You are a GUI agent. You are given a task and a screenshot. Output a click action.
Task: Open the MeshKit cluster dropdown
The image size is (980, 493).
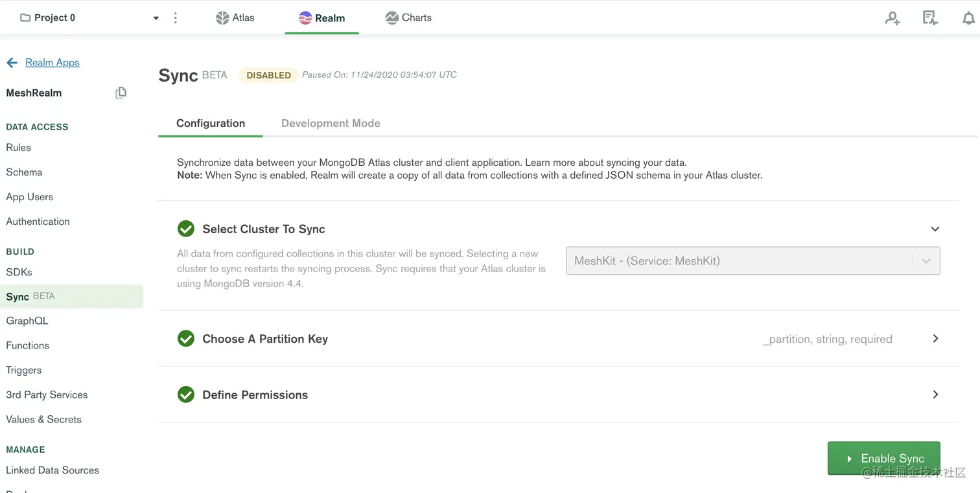pyautogui.click(x=753, y=261)
